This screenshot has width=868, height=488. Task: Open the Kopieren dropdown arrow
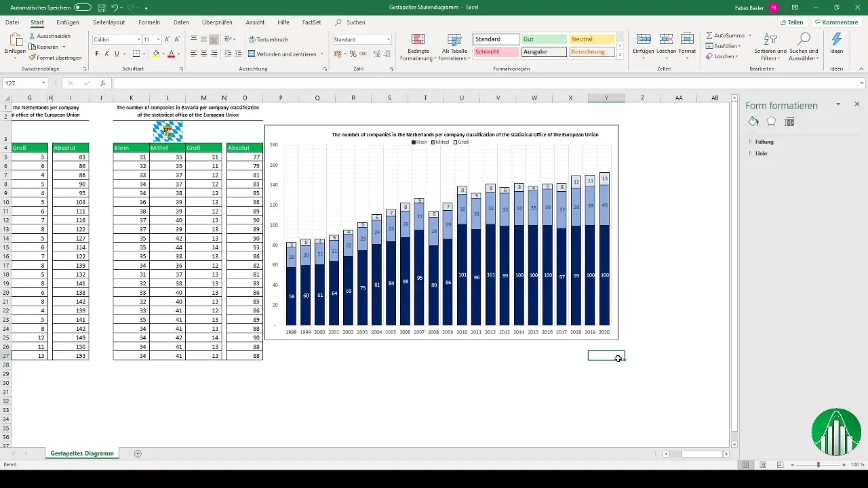(x=64, y=47)
